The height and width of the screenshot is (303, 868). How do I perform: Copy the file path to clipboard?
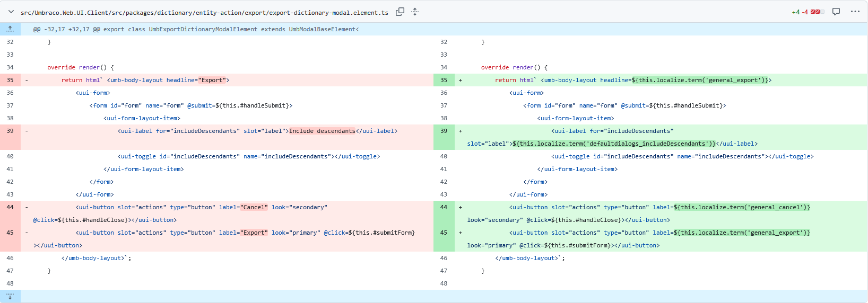(x=400, y=12)
